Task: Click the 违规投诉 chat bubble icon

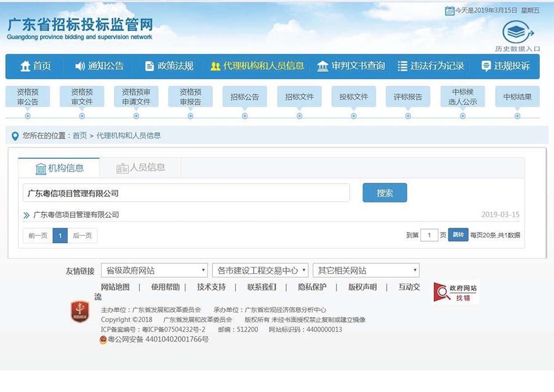Action: tap(486, 66)
